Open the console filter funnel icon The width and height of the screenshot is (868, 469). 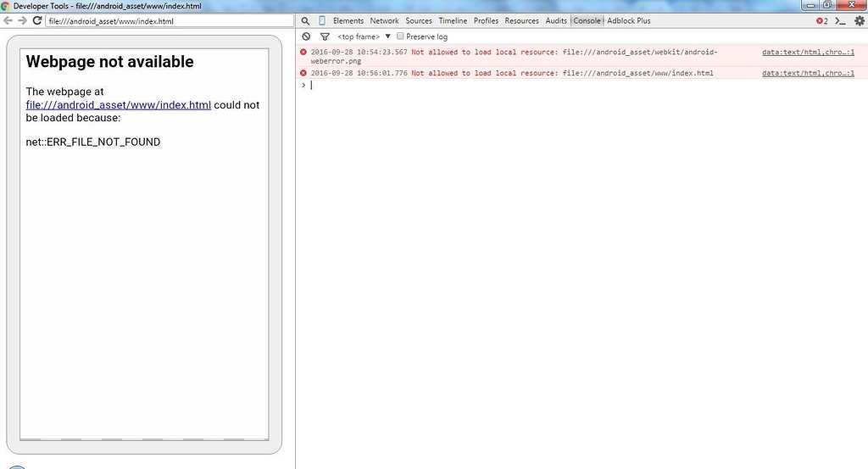(x=325, y=36)
